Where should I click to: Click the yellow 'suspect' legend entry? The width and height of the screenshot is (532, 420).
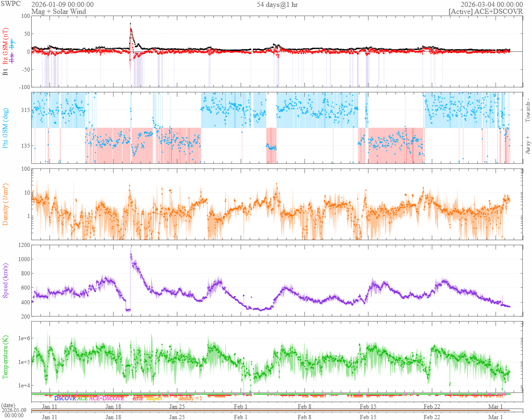click(154, 398)
